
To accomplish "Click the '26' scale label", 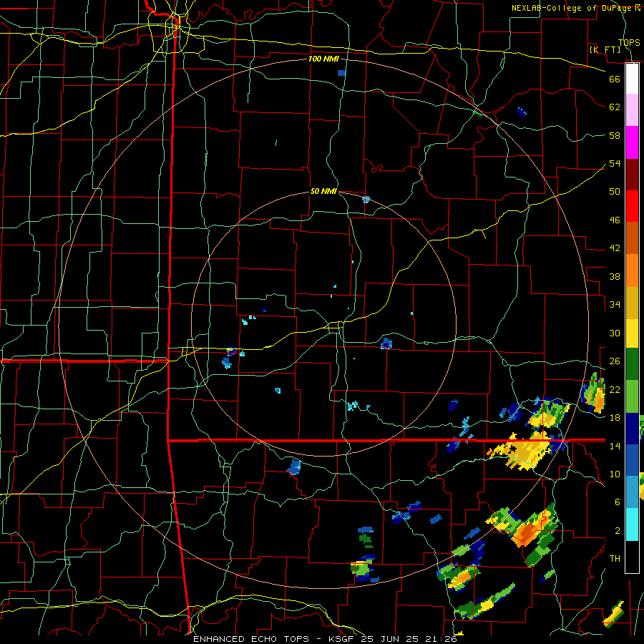I will tap(615, 361).
